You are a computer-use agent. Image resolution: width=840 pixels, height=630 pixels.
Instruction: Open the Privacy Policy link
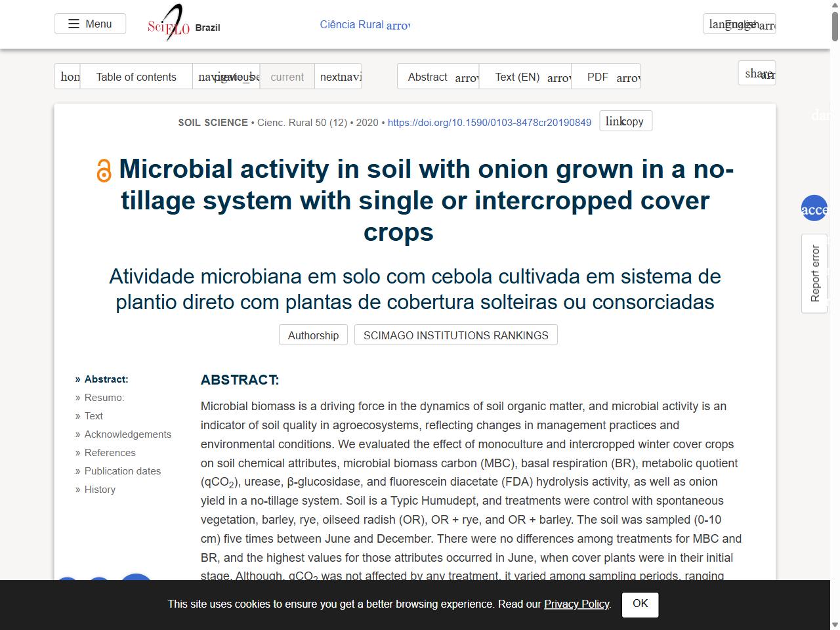point(576,604)
